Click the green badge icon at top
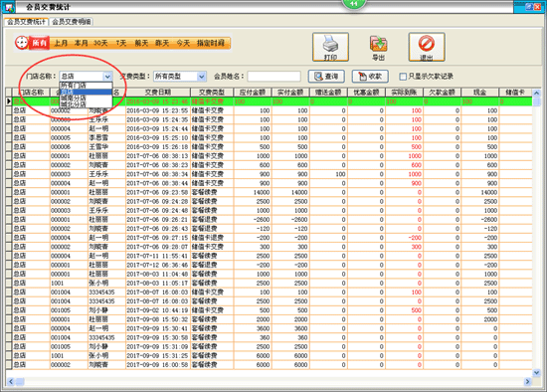 coord(353,4)
